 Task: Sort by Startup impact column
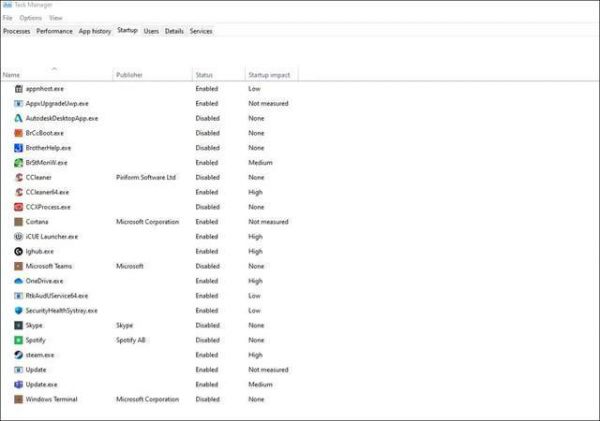[x=269, y=75]
